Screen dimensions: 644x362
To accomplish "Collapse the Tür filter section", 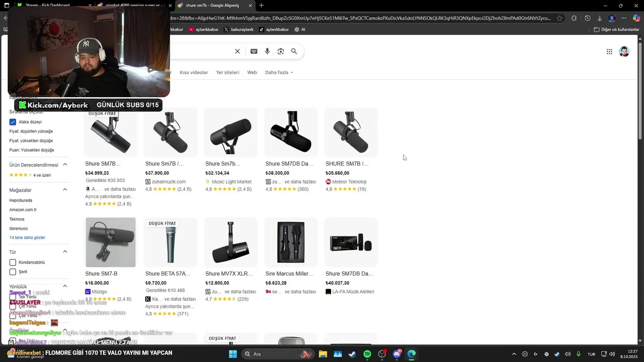I will click(65, 252).
